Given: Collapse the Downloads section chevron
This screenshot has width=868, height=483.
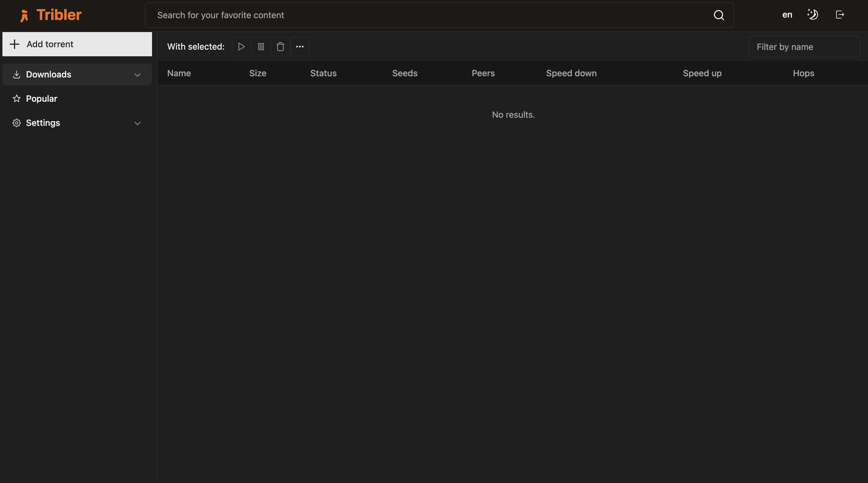Looking at the screenshot, I should pyautogui.click(x=137, y=75).
